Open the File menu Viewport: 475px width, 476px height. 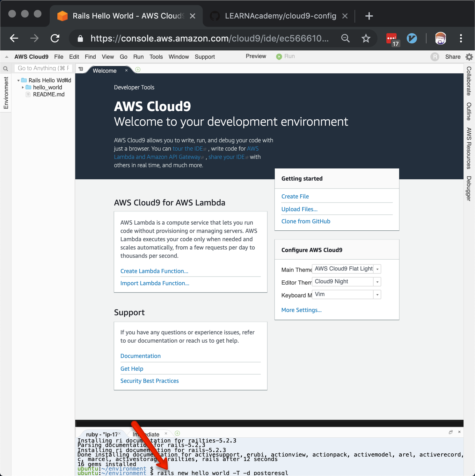(x=59, y=57)
